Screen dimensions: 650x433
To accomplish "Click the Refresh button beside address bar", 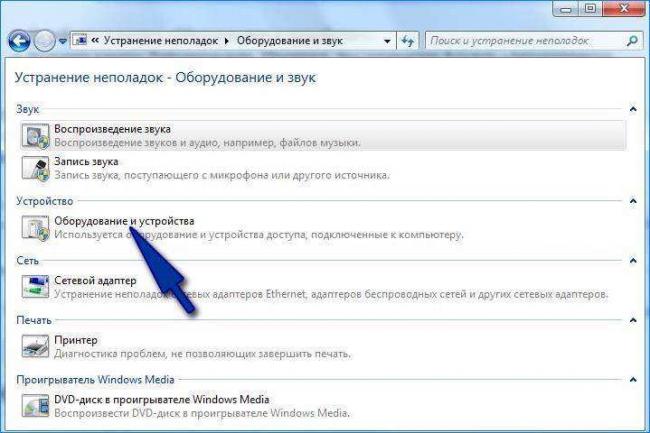I will 408,41.
